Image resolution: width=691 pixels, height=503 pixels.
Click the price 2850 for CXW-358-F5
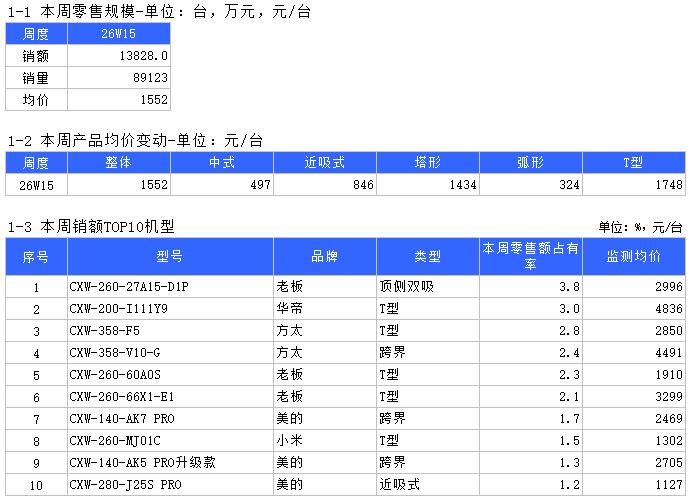click(x=669, y=331)
